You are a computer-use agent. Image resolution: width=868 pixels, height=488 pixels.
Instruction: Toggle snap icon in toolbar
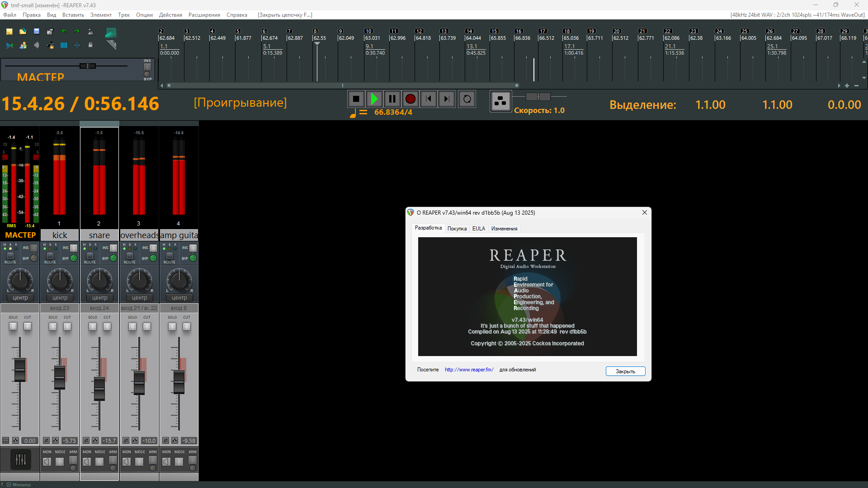point(77,45)
